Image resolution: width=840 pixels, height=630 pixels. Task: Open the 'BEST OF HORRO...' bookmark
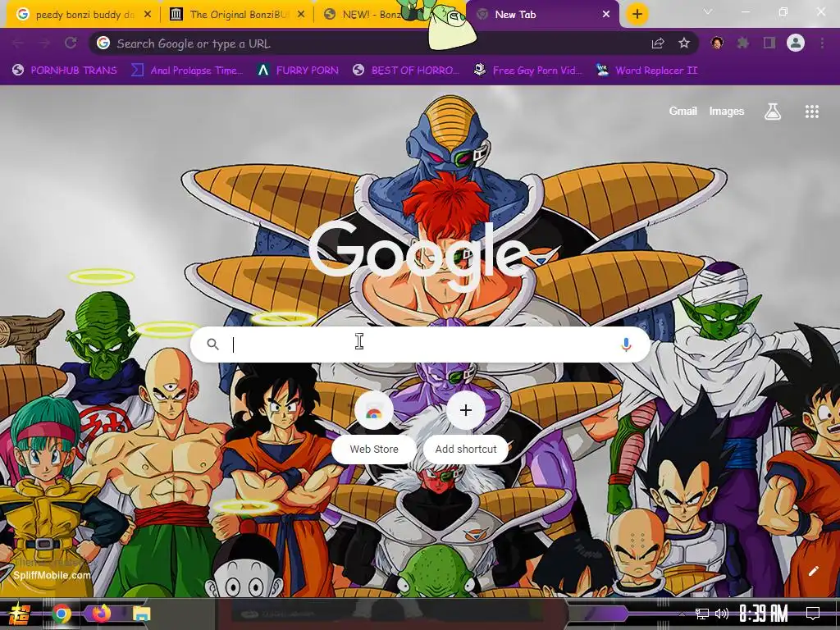(x=407, y=71)
